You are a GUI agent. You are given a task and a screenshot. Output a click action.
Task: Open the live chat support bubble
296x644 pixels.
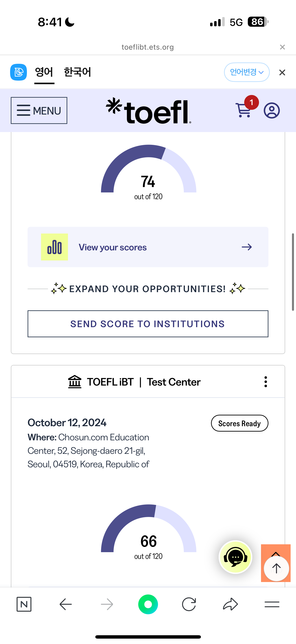235,557
